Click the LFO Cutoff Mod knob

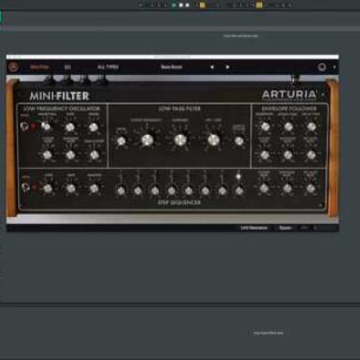pyautogui.click(x=47, y=155)
